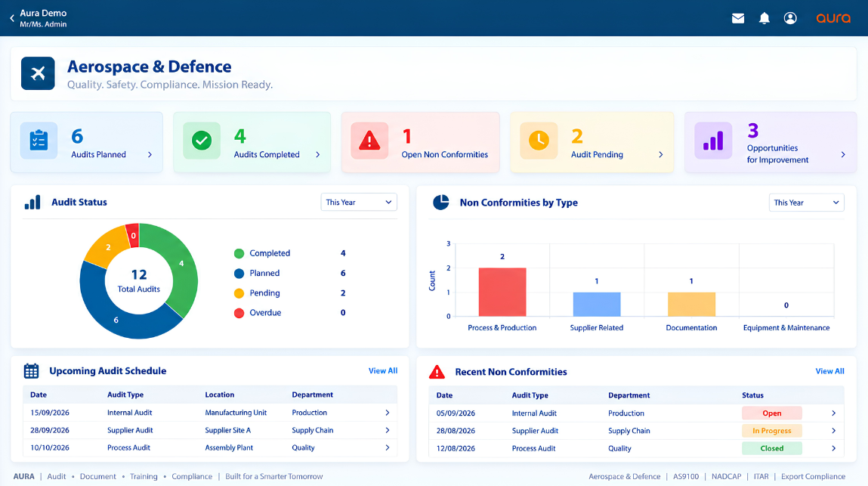The image size is (868, 486).
Task: Click the Compliance footer link
Action: (192, 477)
